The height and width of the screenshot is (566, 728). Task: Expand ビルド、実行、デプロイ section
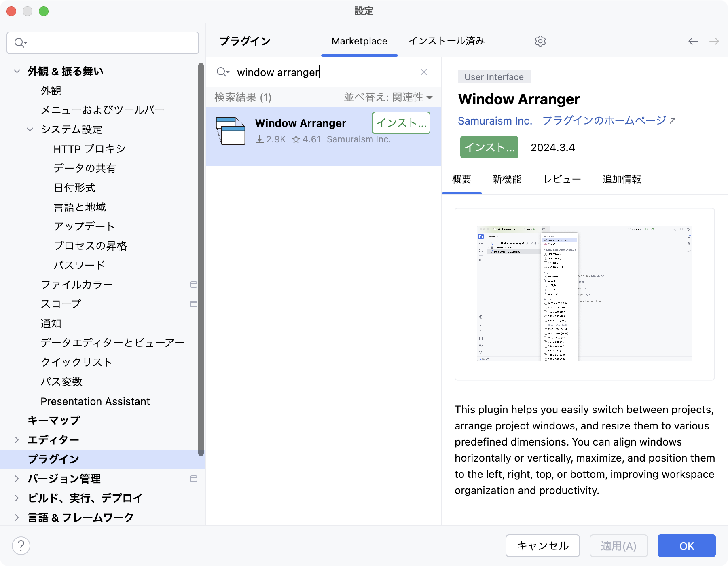point(17,498)
